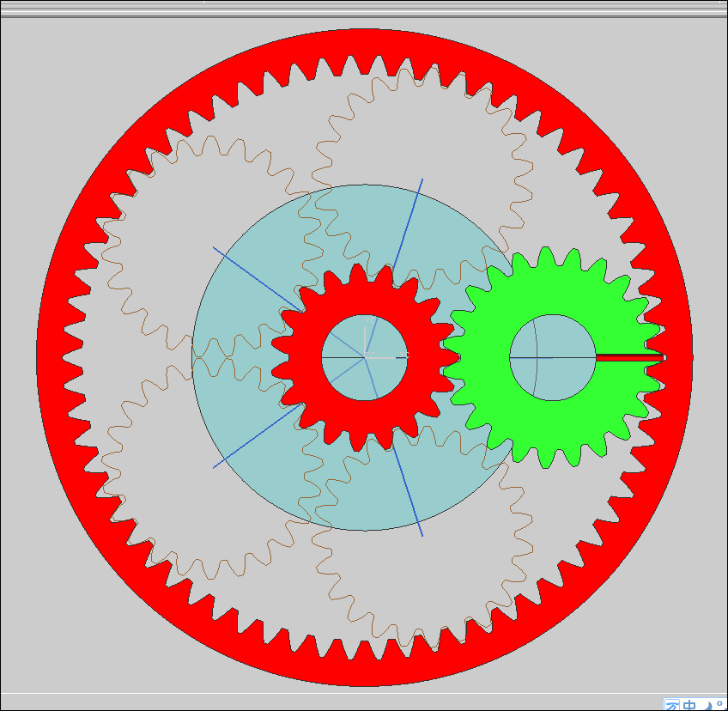Screen dimensions: 728x711
Task: Toggle the IME half-moon width icon
Action: click(x=707, y=706)
